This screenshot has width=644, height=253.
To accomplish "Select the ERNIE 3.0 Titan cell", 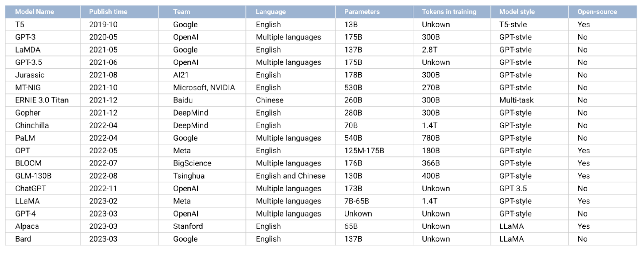I will click(43, 100).
